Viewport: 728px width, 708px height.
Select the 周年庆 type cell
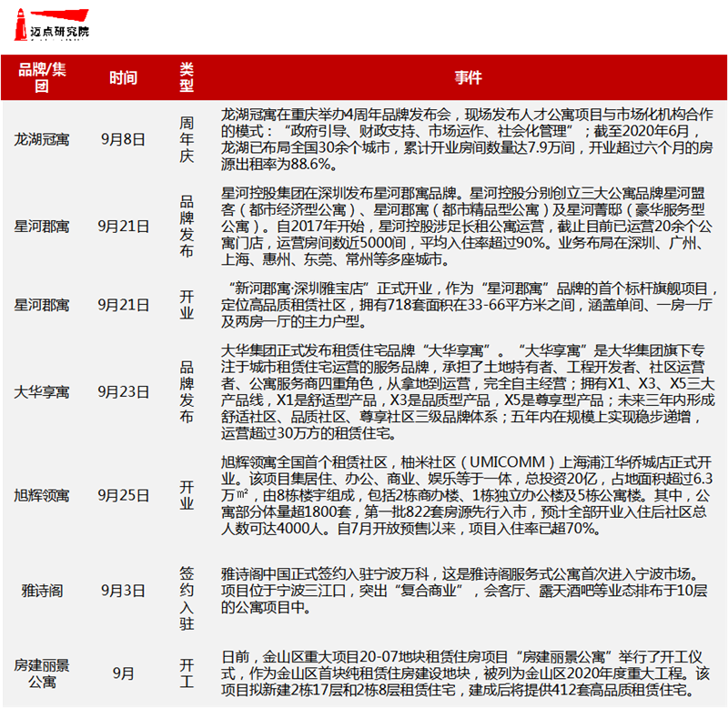187,139
